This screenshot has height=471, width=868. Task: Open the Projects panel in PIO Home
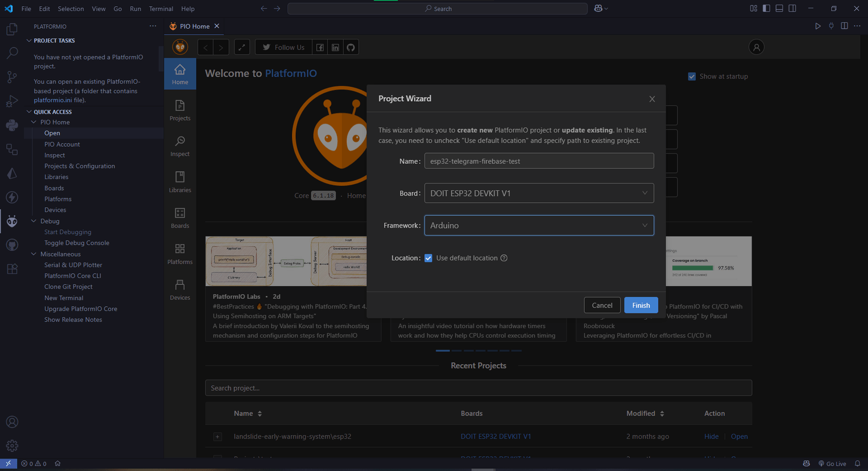point(180,110)
